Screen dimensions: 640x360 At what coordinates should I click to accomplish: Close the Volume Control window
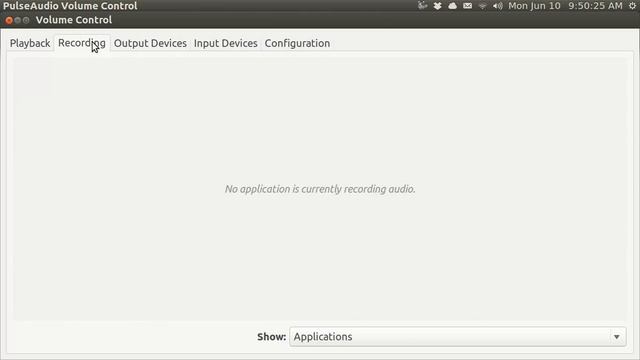click(9, 20)
